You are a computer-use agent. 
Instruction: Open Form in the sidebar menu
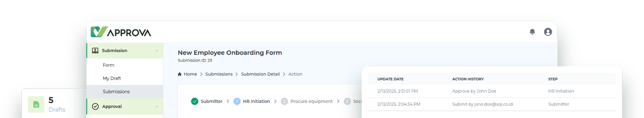pyautogui.click(x=109, y=65)
